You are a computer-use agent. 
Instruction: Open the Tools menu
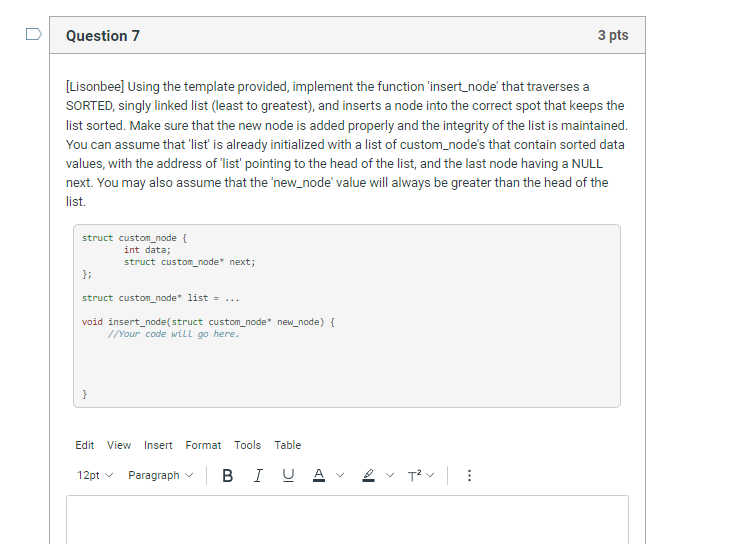pyautogui.click(x=248, y=445)
